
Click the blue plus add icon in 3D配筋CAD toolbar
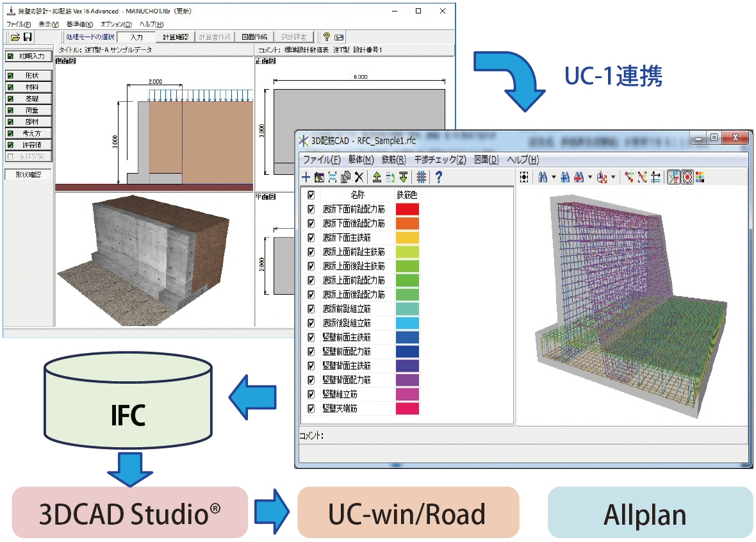pos(306,177)
